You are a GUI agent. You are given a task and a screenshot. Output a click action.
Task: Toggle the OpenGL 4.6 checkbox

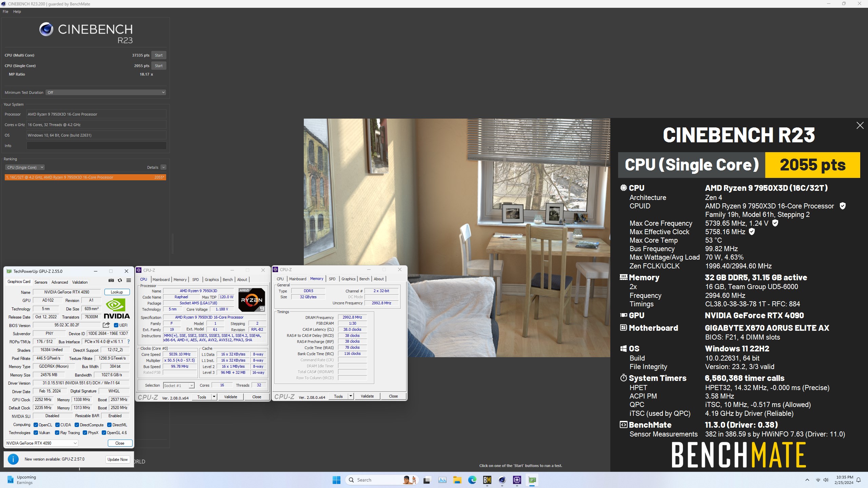click(x=104, y=433)
